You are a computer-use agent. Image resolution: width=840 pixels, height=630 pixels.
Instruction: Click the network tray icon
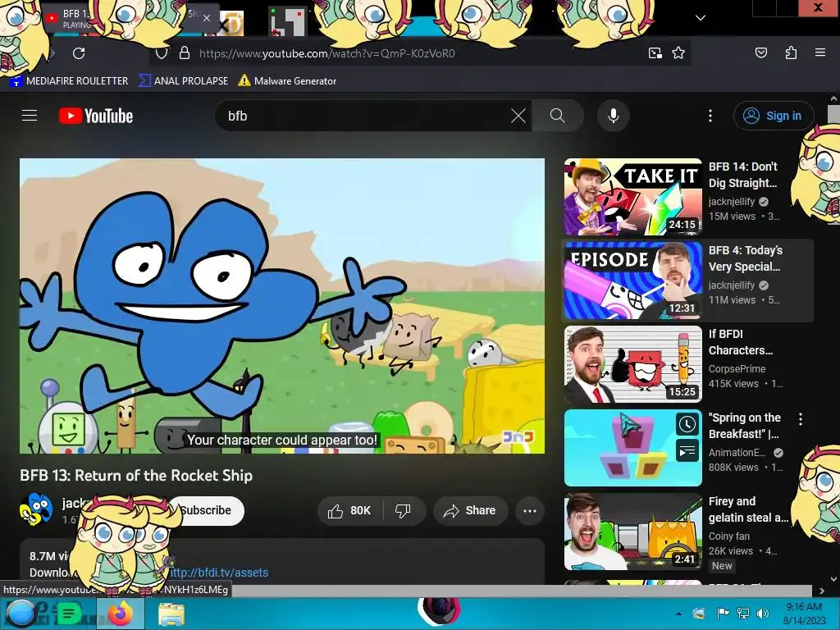click(x=742, y=614)
